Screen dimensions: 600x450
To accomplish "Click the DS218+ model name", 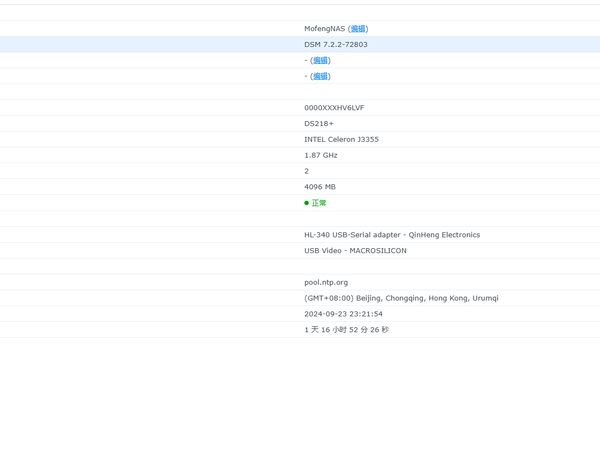I will coord(319,124).
